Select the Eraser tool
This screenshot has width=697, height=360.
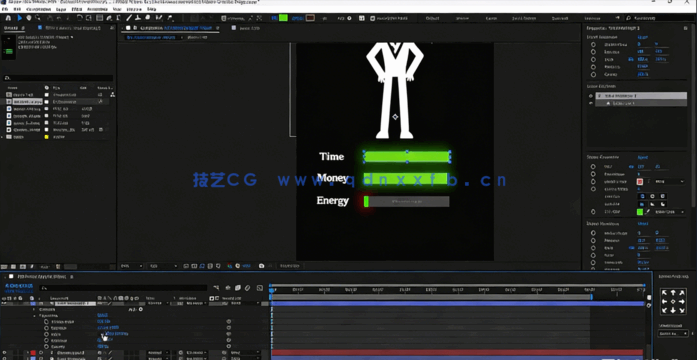[148, 18]
